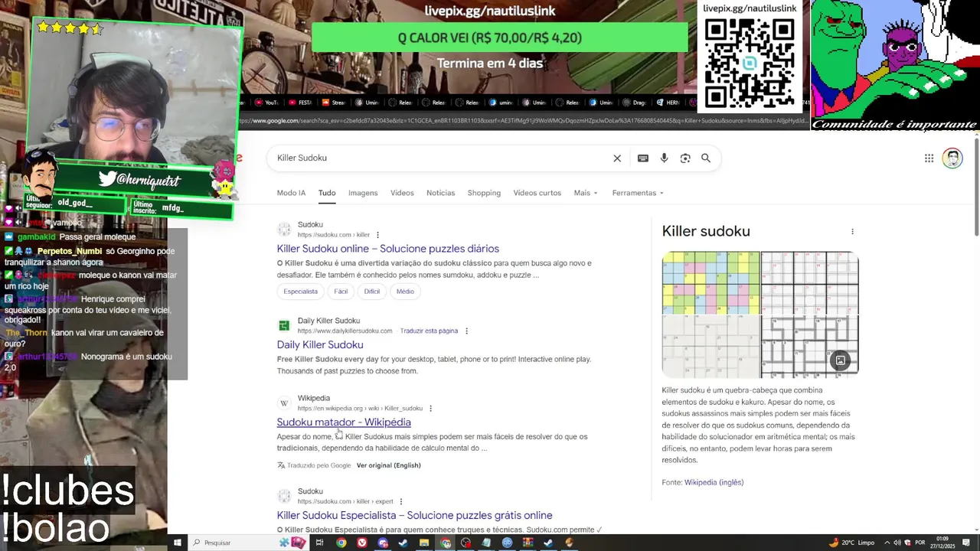
Task: Open Killer Sudoku Especialista result link
Action: [414, 516]
